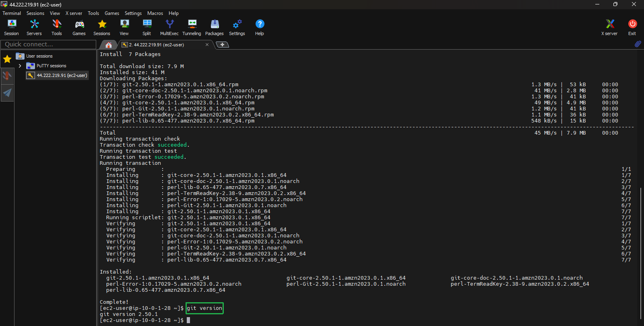Viewport: 644px width, 326px height.
Task: Open the Macros menu
Action: coord(155,13)
